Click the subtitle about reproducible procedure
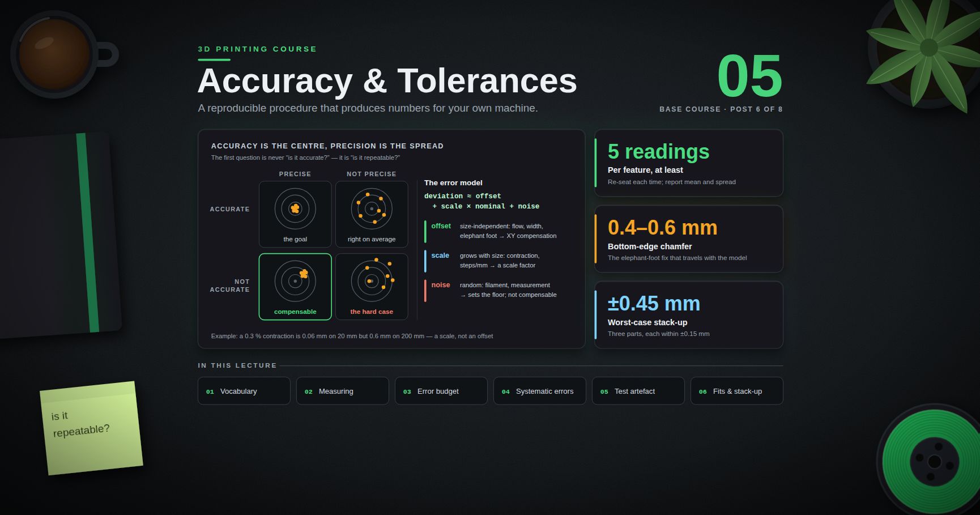This screenshot has width=980, height=515. [368, 108]
